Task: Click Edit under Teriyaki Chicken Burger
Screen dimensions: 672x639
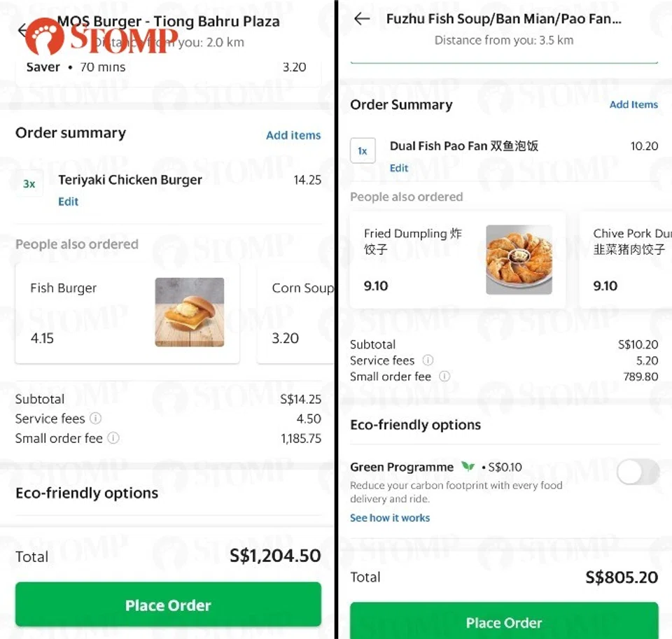Action: (68, 202)
